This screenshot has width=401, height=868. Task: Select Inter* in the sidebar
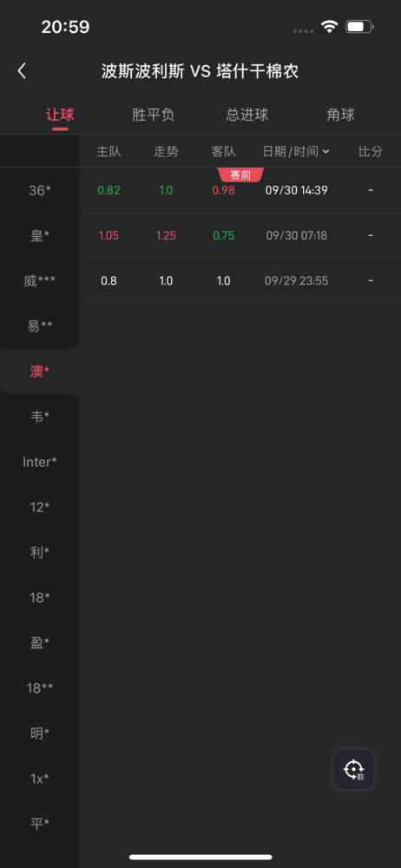point(40,462)
